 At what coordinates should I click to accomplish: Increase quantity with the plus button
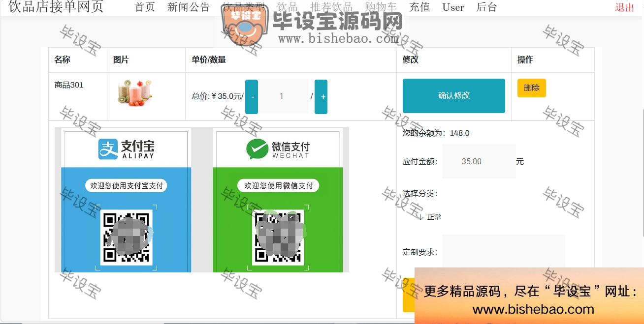pyautogui.click(x=321, y=96)
